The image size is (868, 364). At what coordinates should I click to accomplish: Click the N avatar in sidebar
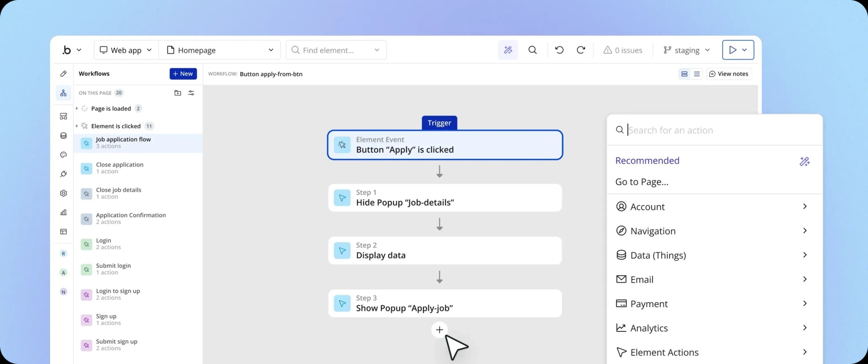point(64,292)
